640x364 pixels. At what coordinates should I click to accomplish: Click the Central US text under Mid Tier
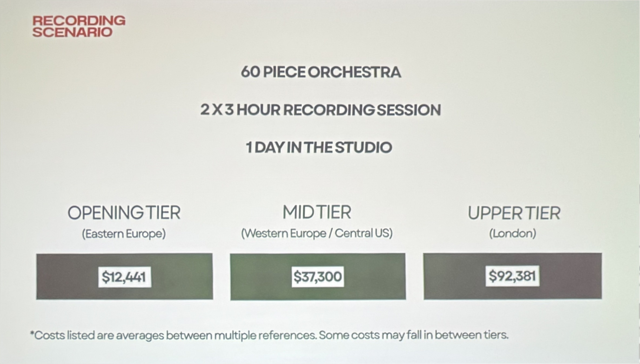pyautogui.click(x=363, y=233)
